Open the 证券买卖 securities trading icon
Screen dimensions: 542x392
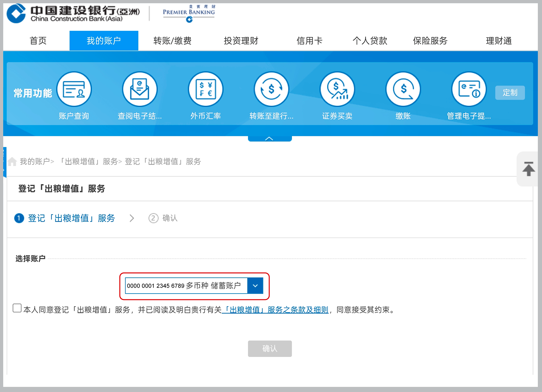click(337, 89)
